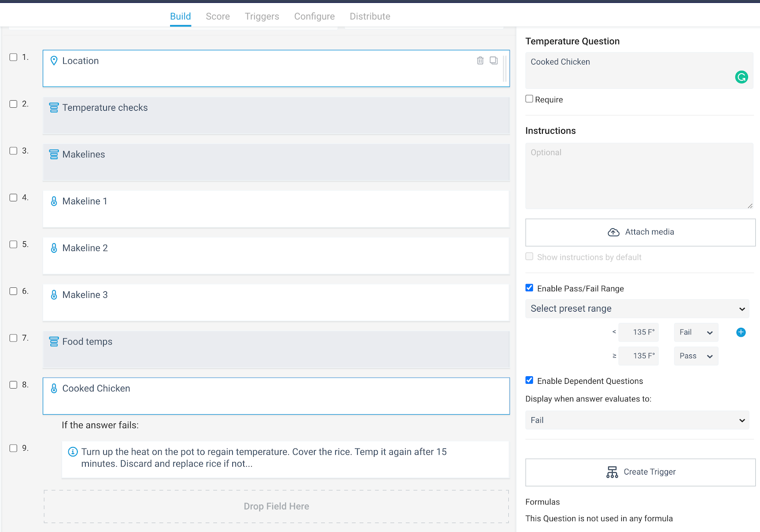Click the cloud upload icon in Attach media
The image size is (760, 532).
[x=614, y=232]
